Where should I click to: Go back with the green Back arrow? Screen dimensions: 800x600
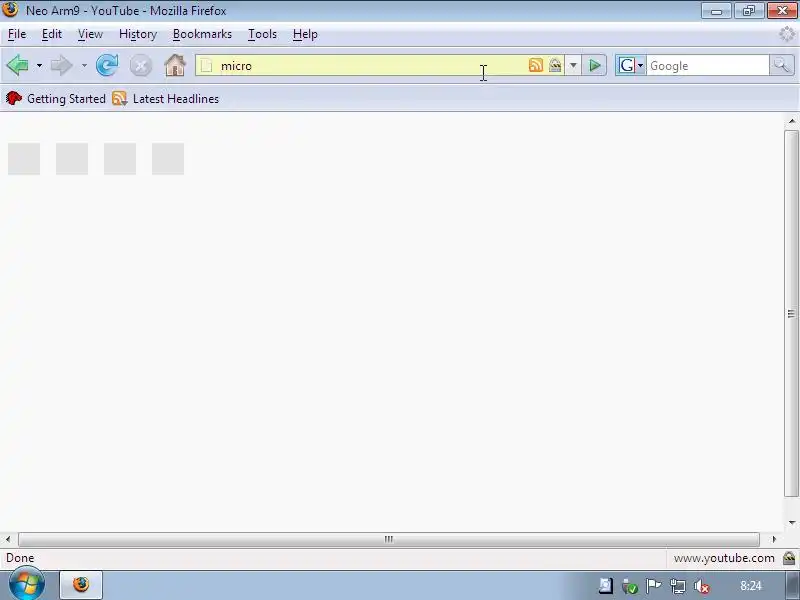point(18,66)
